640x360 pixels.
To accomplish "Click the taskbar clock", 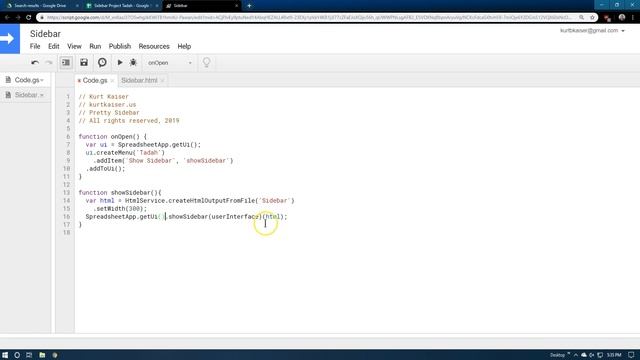I will click(614, 355).
